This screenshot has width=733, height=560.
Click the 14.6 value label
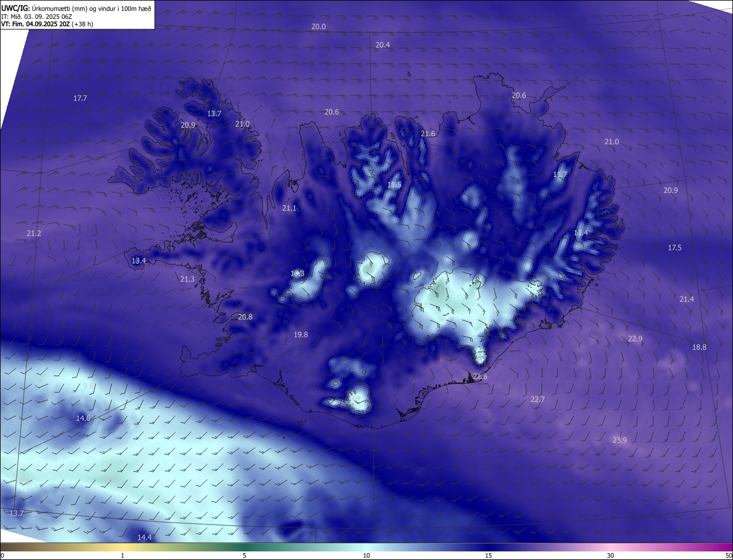[83, 419]
